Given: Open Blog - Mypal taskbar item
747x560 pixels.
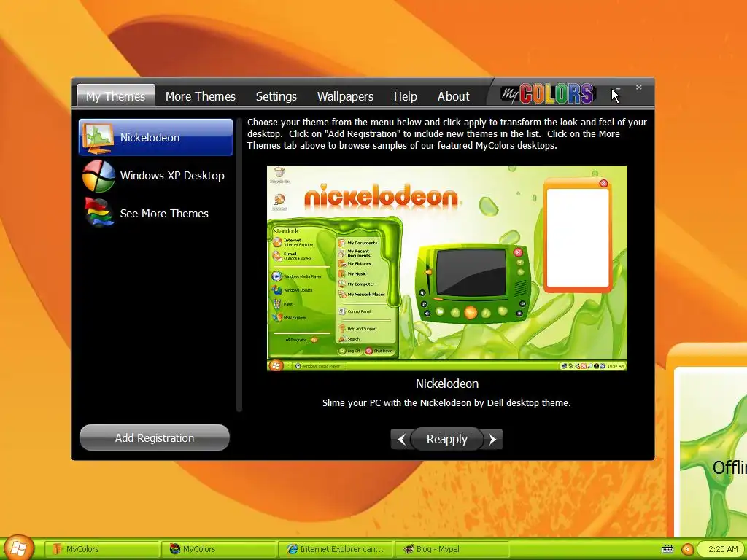Looking at the screenshot, I should pos(452,549).
